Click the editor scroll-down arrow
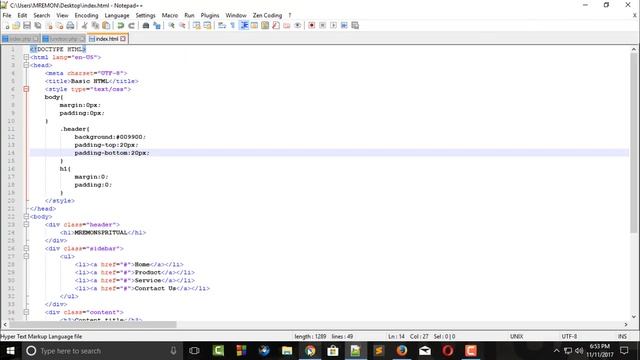Screen dimensions: 640x360 pyautogui.click(x=633, y=317)
